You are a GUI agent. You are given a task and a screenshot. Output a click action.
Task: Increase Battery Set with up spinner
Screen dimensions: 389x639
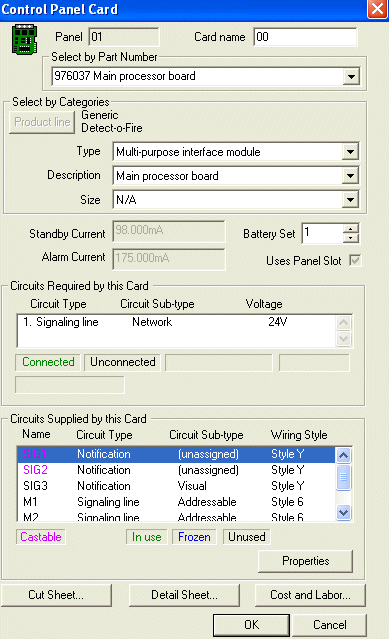[x=351, y=229]
